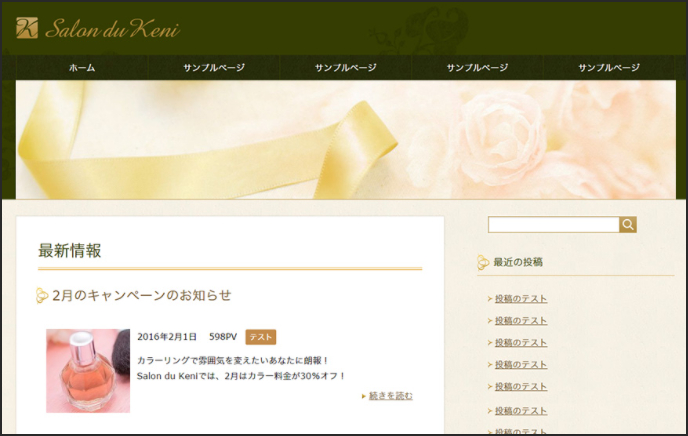The width and height of the screenshot is (688, 436).
Task: Click the arrow before first 投稿のテスト
Action: click(490, 299)
